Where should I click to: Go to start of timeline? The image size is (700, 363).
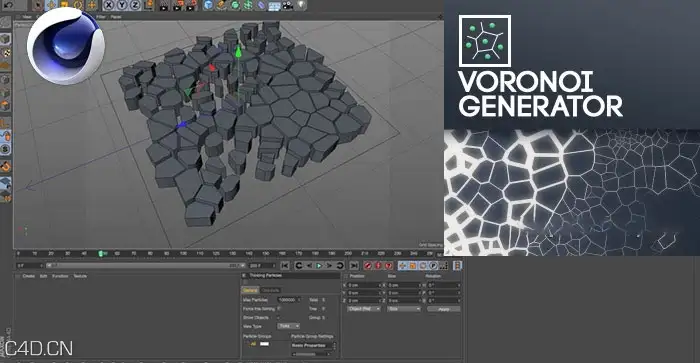point(285,266)
